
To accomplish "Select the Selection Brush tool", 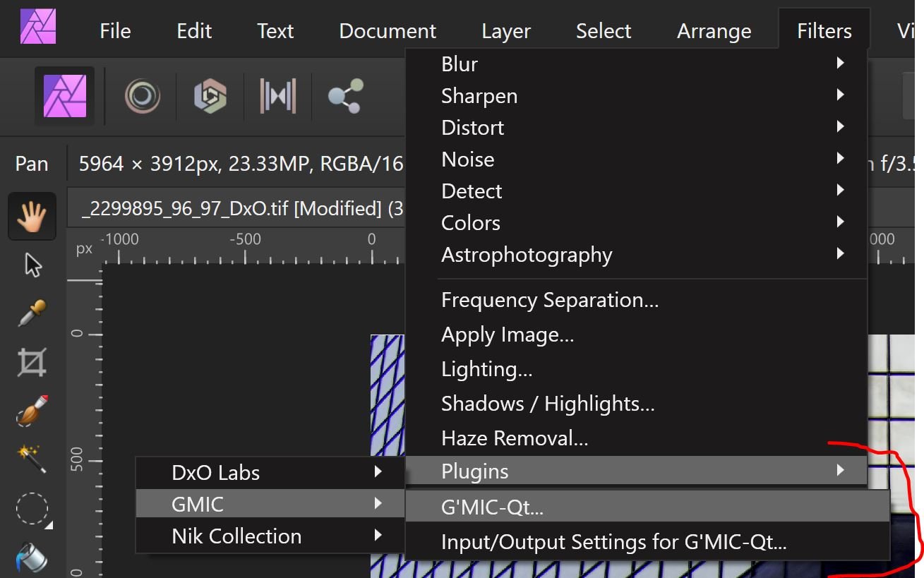I will coord(32,411).
